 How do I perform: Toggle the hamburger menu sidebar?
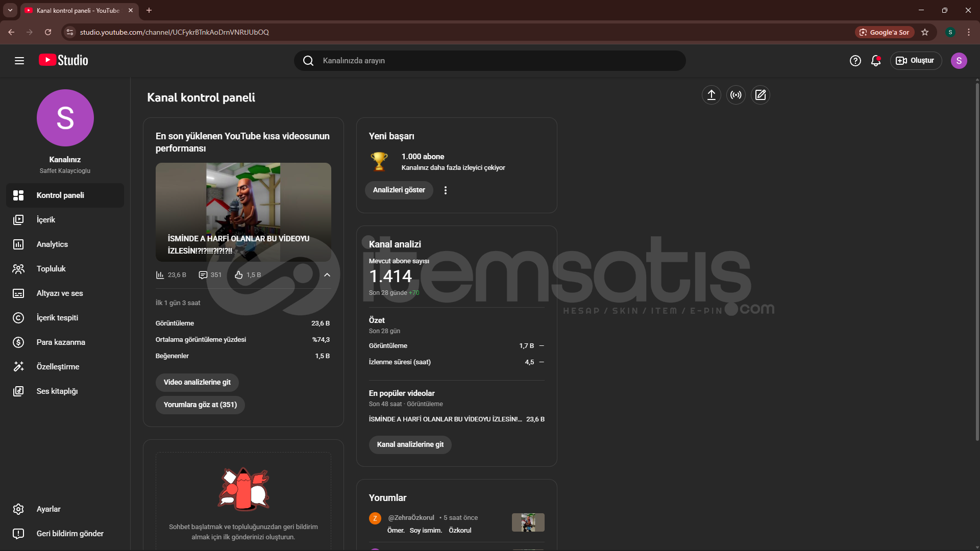[19, 61]
